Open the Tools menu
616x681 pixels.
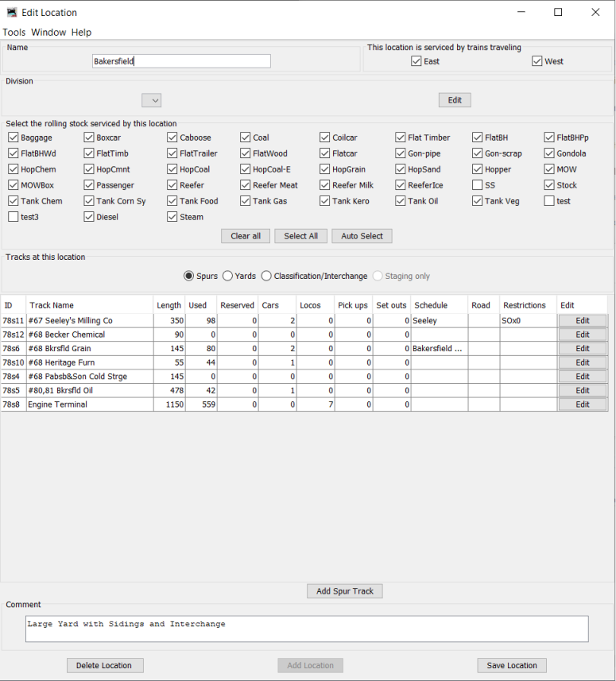(x=14, y=33)
